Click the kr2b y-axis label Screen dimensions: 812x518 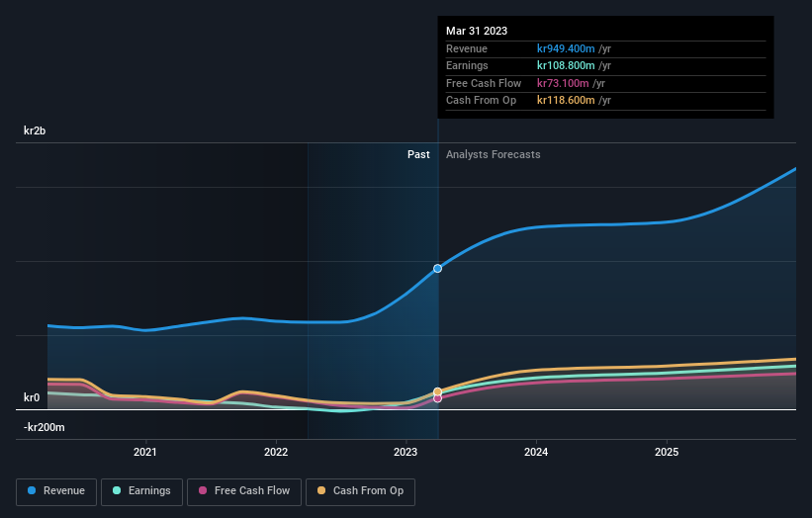pyautogui.click(x=35, y=130)
